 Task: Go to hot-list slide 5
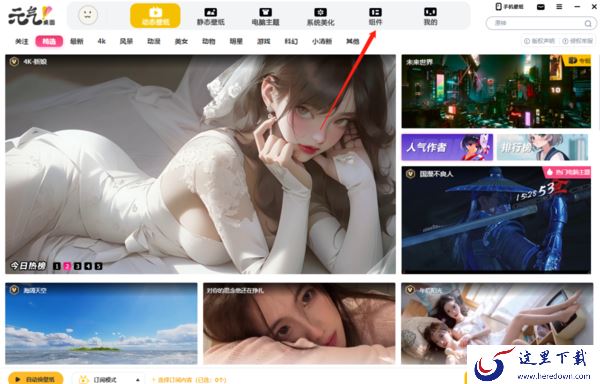pyautogui.click(x=98, y=266)
